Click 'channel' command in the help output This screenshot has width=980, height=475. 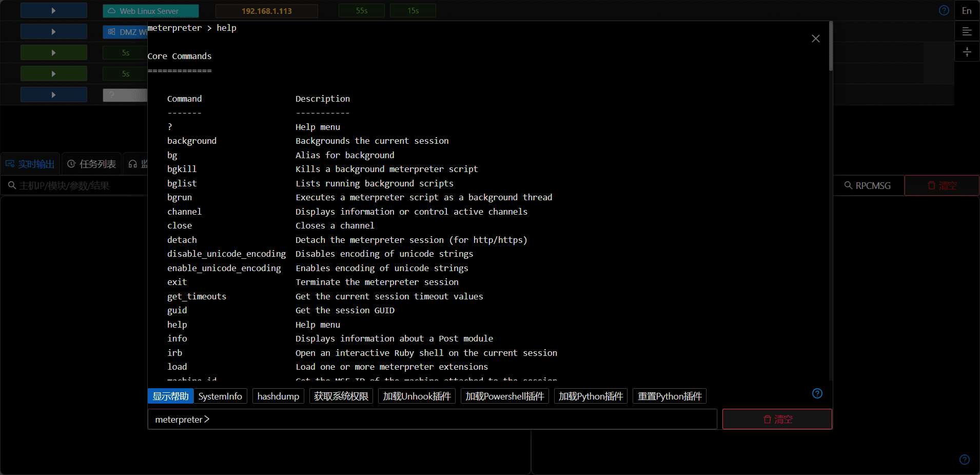(184, 212)
